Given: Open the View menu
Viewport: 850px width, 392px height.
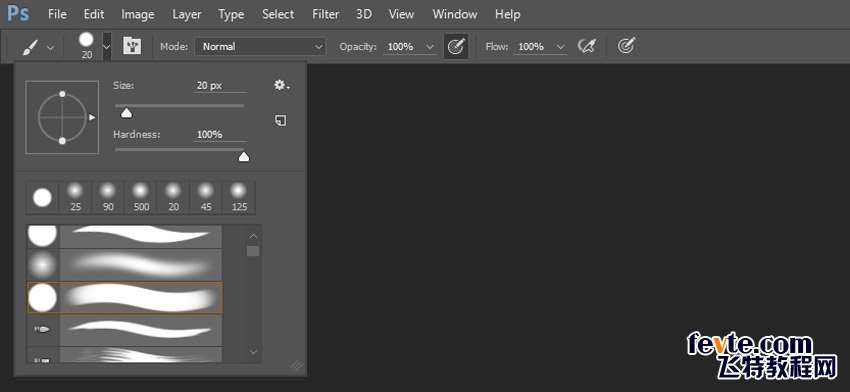Looking at the screenshot, I should pos(402,14).
